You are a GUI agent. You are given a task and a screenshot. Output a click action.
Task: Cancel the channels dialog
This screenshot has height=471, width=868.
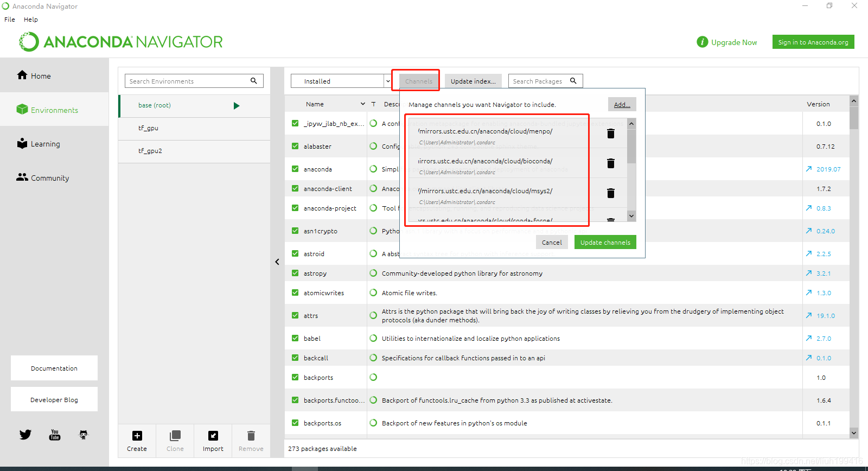click(552, 242)
